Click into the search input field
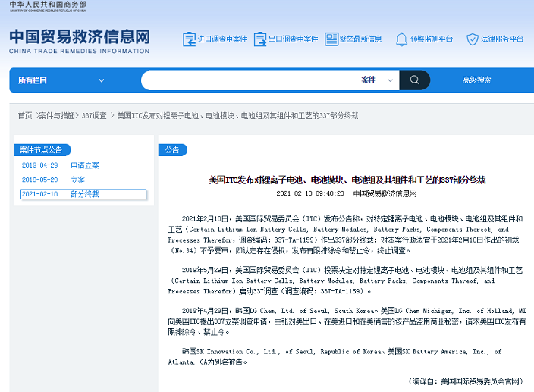Screen dimensions: 534x392 [x=250, y=80]
